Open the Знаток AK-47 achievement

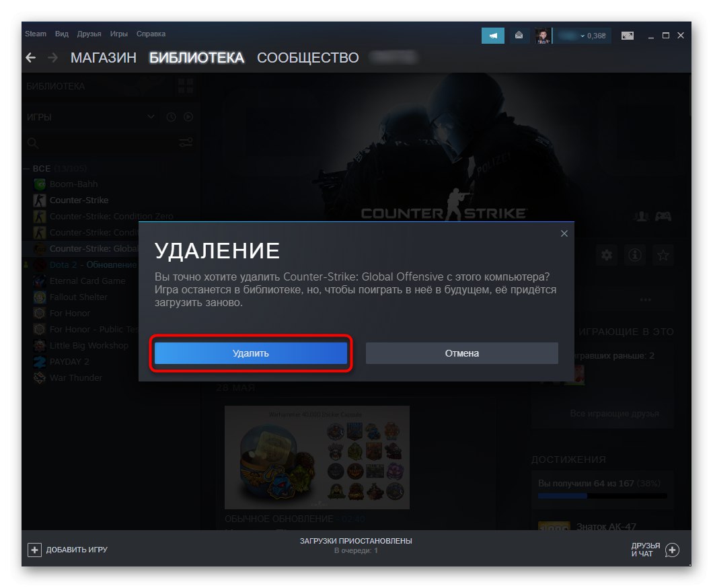coord(606,527)
